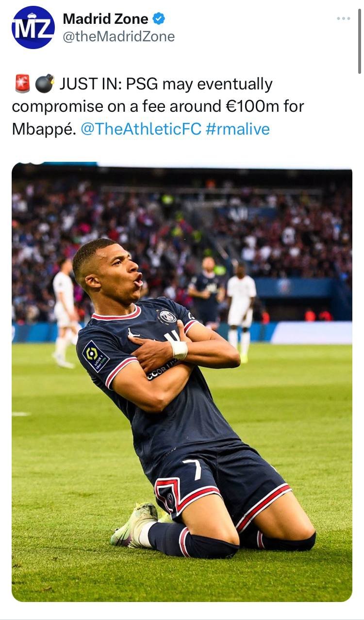364x620 pixels.
Task: Click the number 7 on the shorts
Action: coord(193,468)
